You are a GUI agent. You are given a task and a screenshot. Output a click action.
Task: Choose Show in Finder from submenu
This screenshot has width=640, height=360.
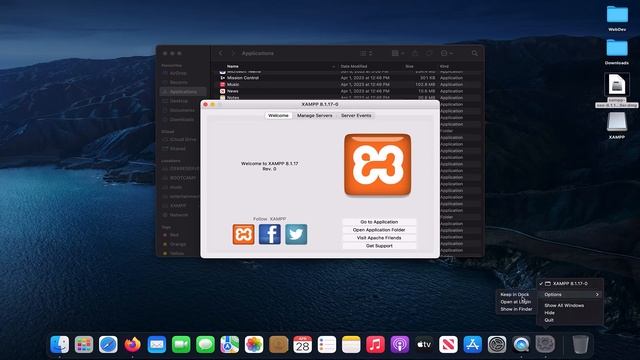click(x=516, y=309)
